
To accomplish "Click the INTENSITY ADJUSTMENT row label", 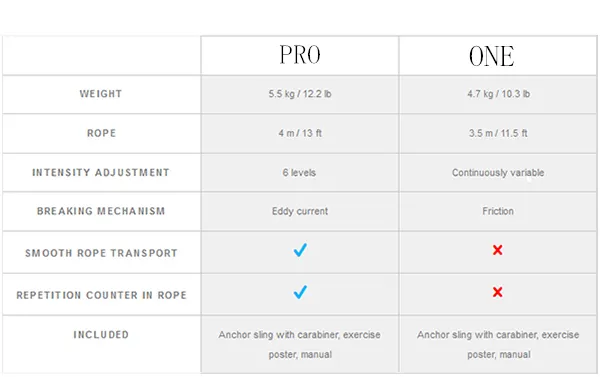I will 101,172.
